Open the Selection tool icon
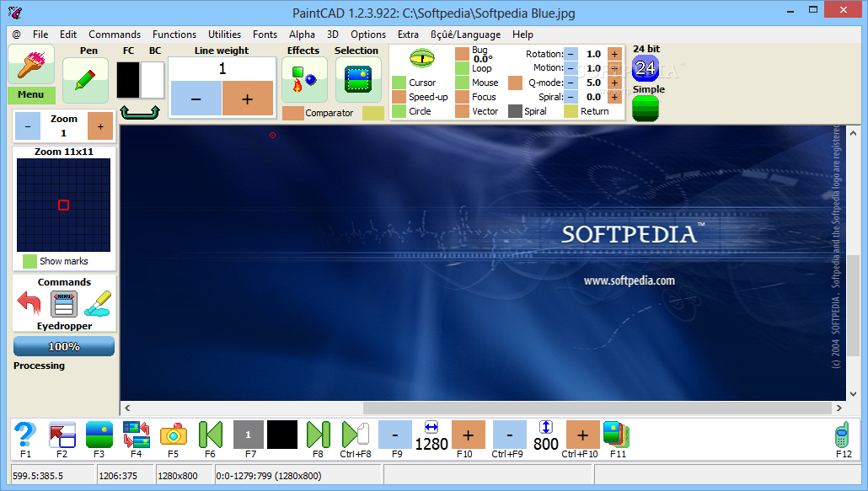 pos(358,80)
